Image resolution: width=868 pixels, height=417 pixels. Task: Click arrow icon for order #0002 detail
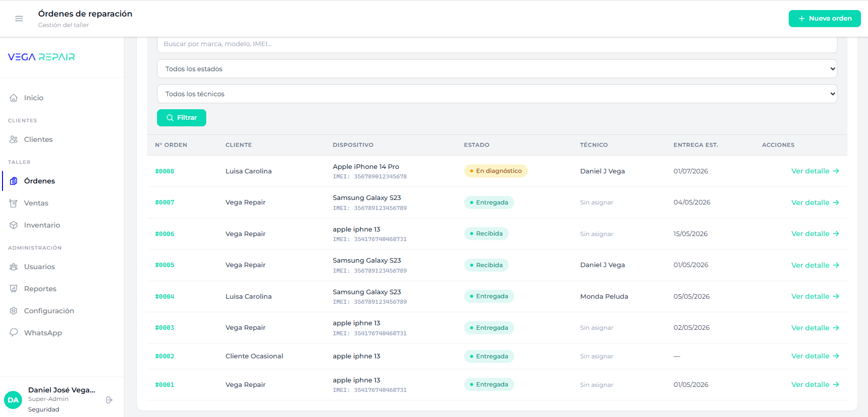[x=836, y=356]
